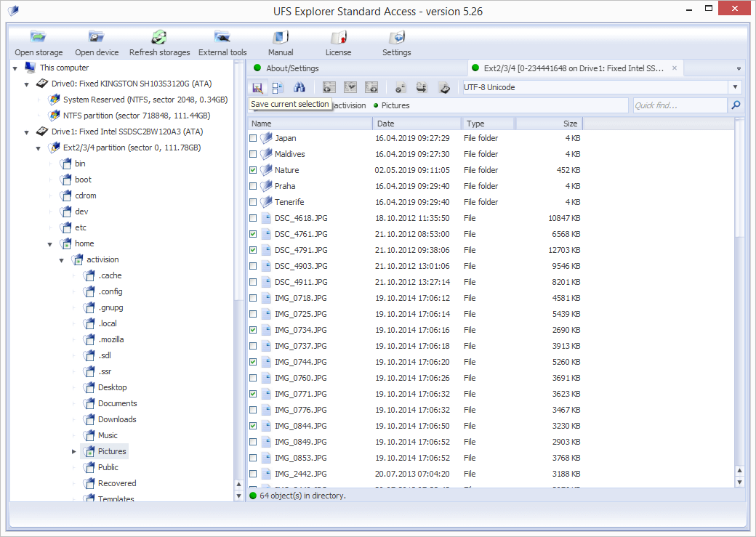Open the Settings toolbar icon

pos(396,38)
